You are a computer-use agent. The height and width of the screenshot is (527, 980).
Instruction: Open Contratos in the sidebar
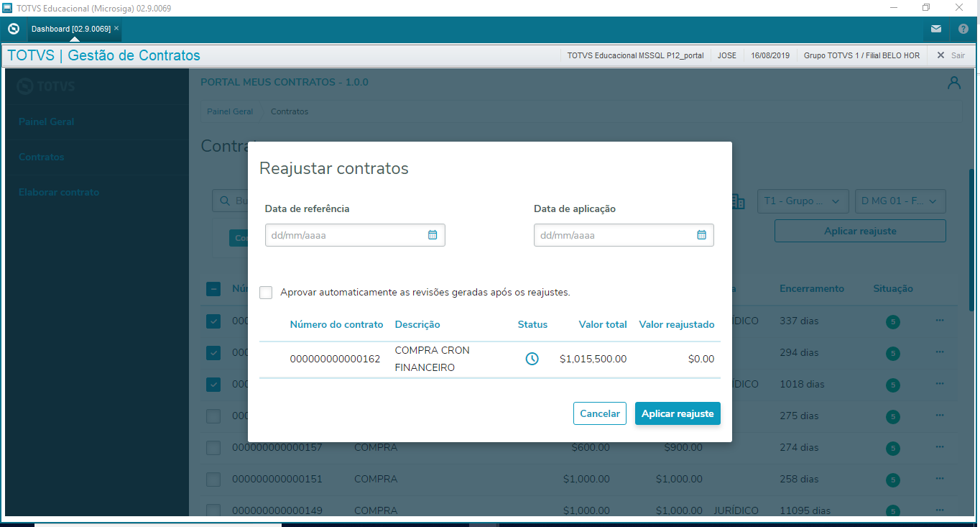tap(42, 157)
